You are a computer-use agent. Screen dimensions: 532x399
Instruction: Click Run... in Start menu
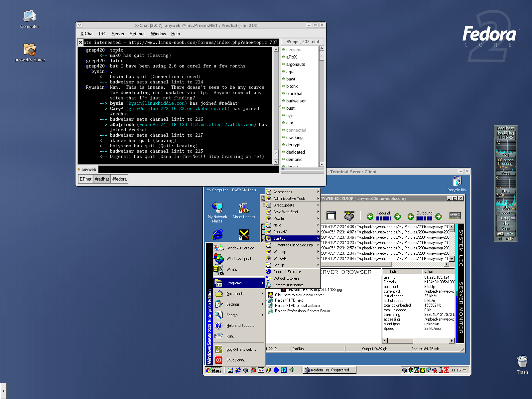click(239, 336)
